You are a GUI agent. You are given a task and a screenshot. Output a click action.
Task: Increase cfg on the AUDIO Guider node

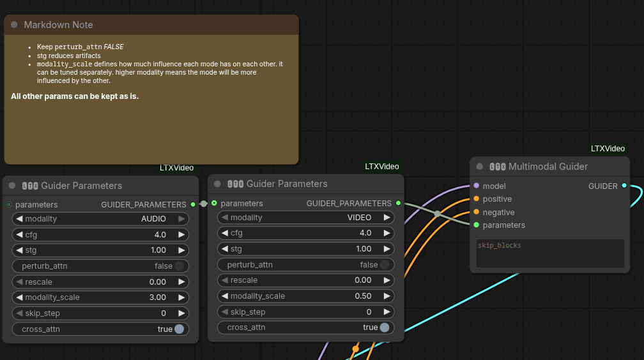tap(181, 235)
